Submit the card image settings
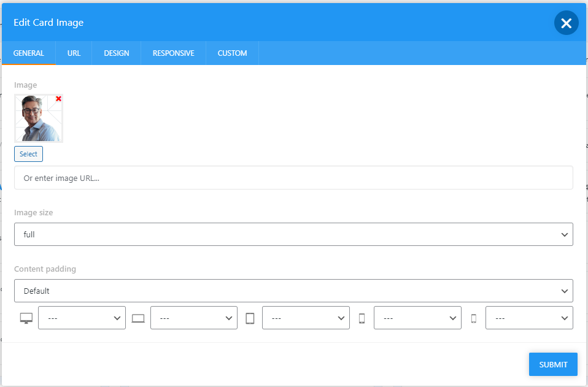Image resolution: width=588 pixels, height=387 pixels. coord(553,364)
